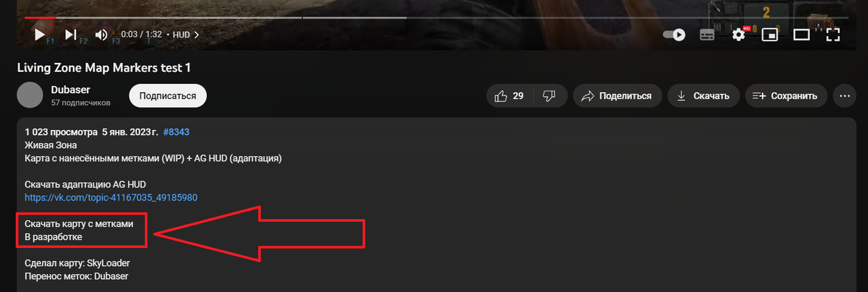The image size is (868, 292).
Task: Enter full screen mode
Action: click(x=833, y=35)
